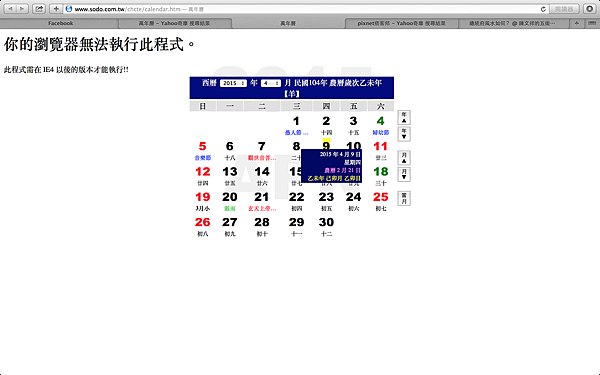The width and height of the screenshot is (600, 375).
Task: Select date 27 in the calendar
Action: [x=230, y=222]
